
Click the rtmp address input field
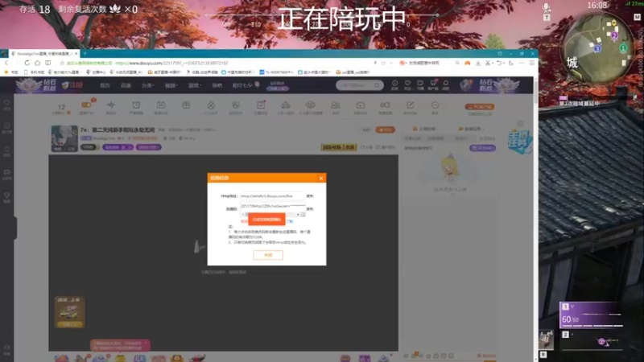(272, 196)
